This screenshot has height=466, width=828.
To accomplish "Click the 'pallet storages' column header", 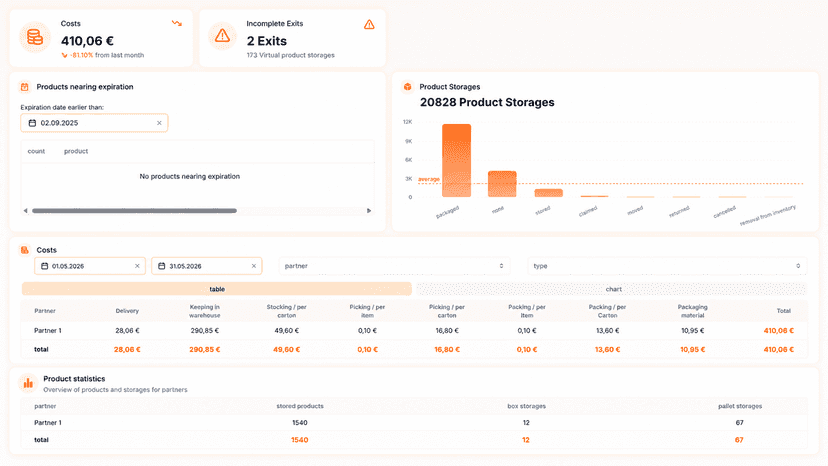I will click(x=740, y=406).
